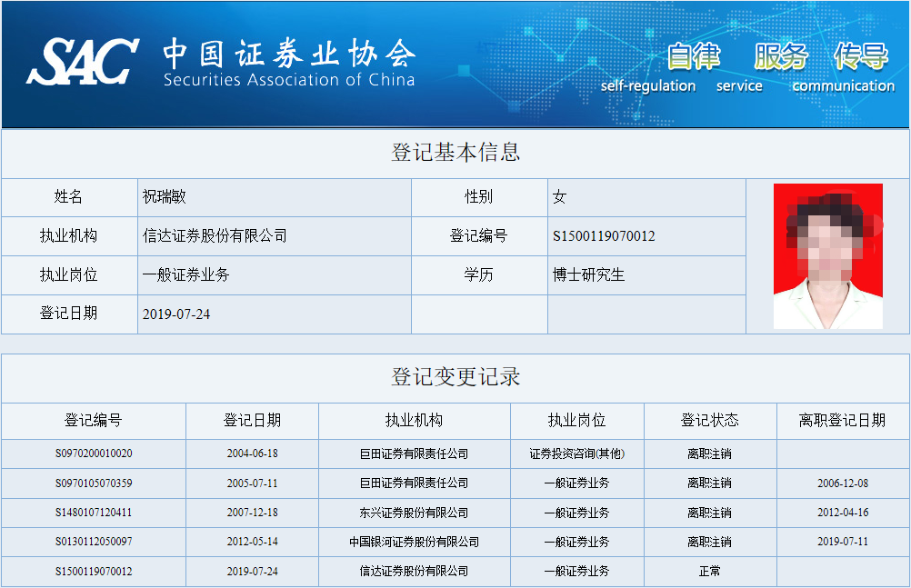Select registration date 2005-07-11
Viewport: 911px width, 588px height.
click(x=252, y=483)
